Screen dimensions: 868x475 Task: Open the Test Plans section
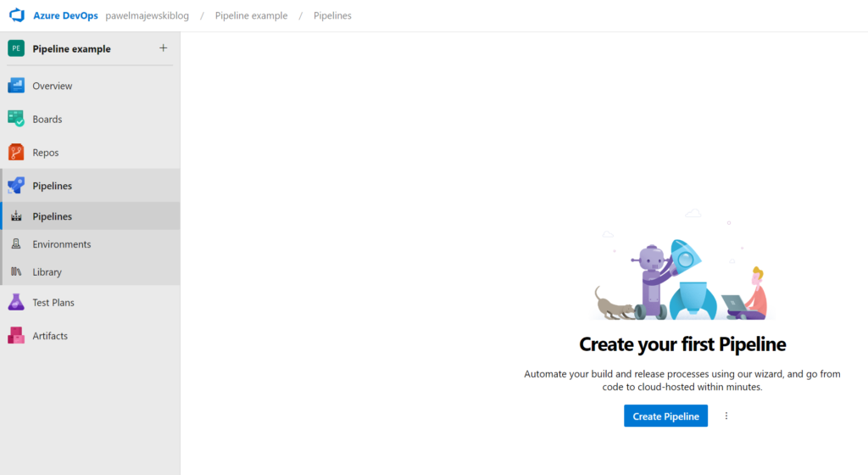pyautogui.click(x=90, y=302)
